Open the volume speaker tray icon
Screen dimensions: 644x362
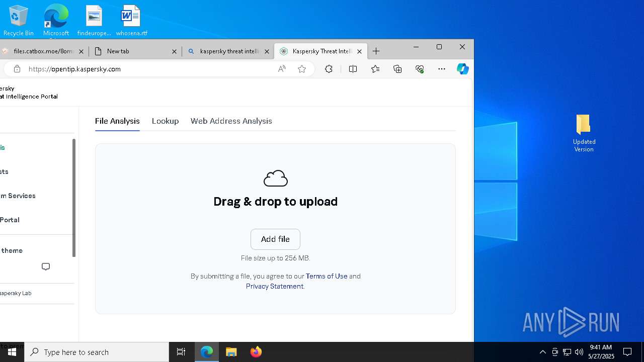579,352
